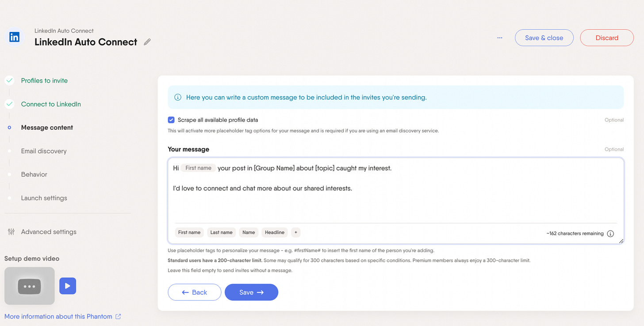Image resolution: width=644 pixels, height=326 pixels.
Task: Click the 'Setup demo video' heading
Action: pos(32,259)
